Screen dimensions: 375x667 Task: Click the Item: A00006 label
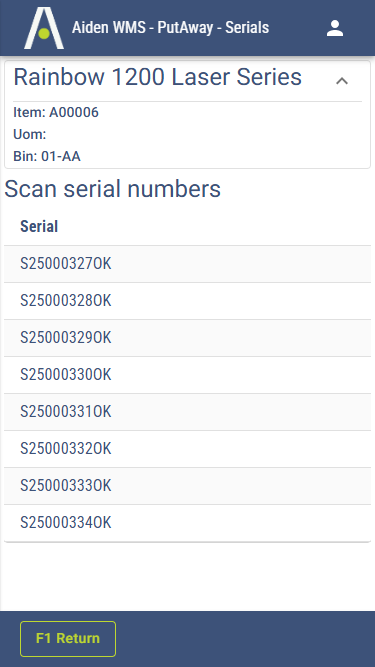(56, 112)
